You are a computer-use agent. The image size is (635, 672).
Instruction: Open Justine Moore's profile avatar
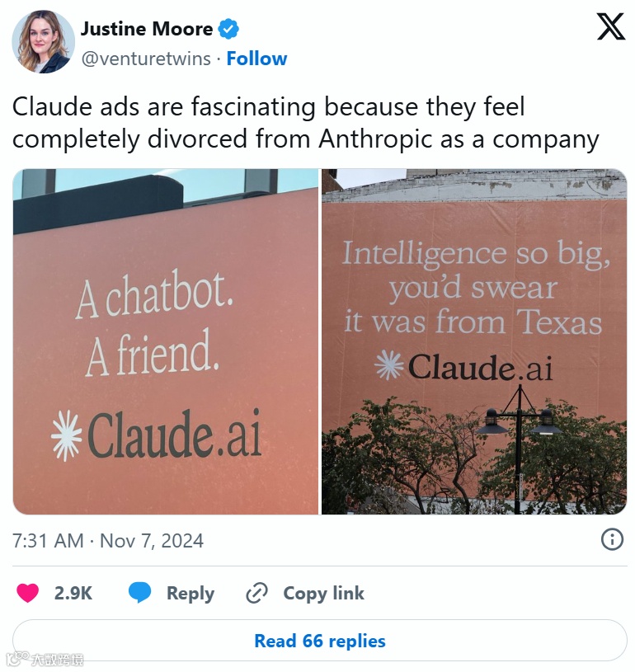44,41
